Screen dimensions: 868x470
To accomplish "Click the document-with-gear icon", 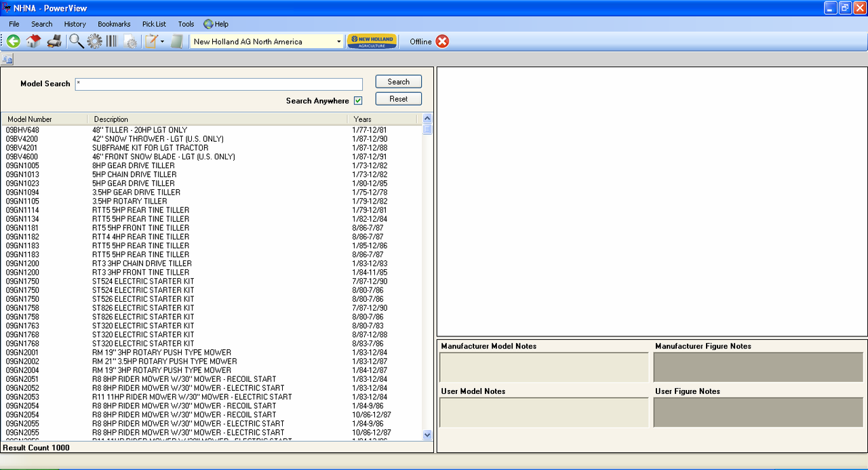I will tap(130, 41).
